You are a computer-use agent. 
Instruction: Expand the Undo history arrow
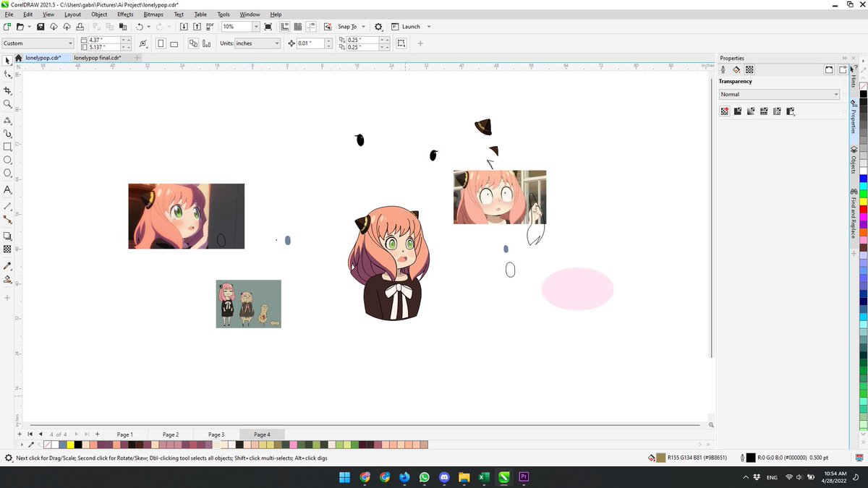pos(149,27)
